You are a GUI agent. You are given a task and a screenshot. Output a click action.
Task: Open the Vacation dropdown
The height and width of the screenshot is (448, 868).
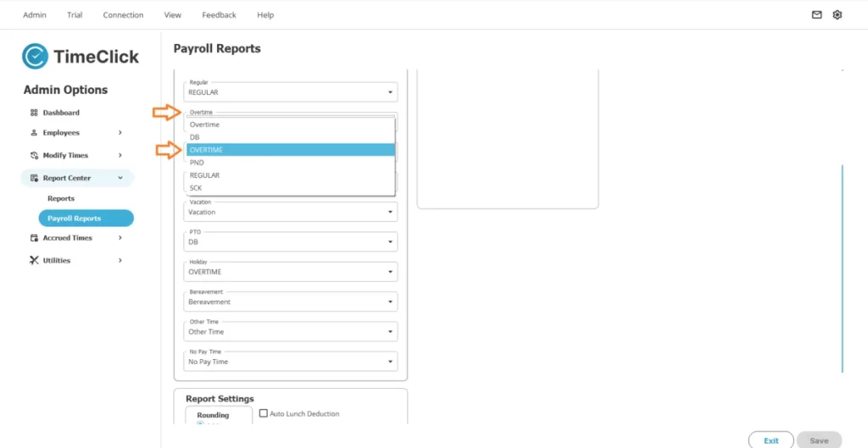[x=290, y=212]
